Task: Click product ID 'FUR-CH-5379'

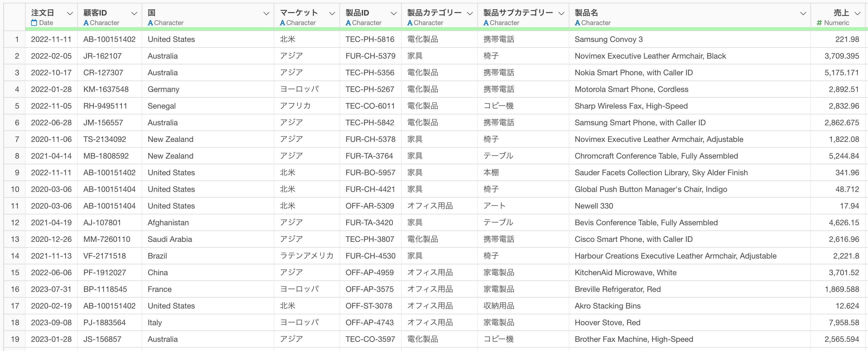Action: tap(370, 56)
